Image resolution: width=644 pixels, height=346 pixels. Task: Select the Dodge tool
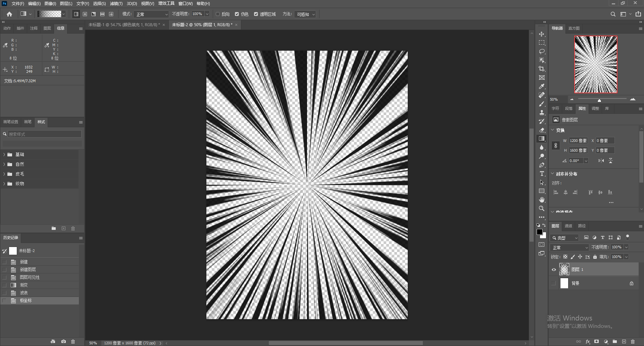(x=542, y=156)
